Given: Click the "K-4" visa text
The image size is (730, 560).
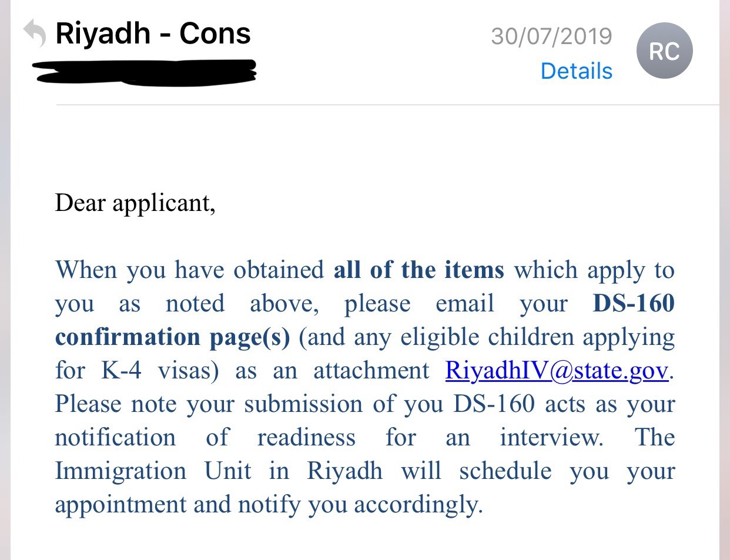Looking at the screenshot, I should pos(121,371).
